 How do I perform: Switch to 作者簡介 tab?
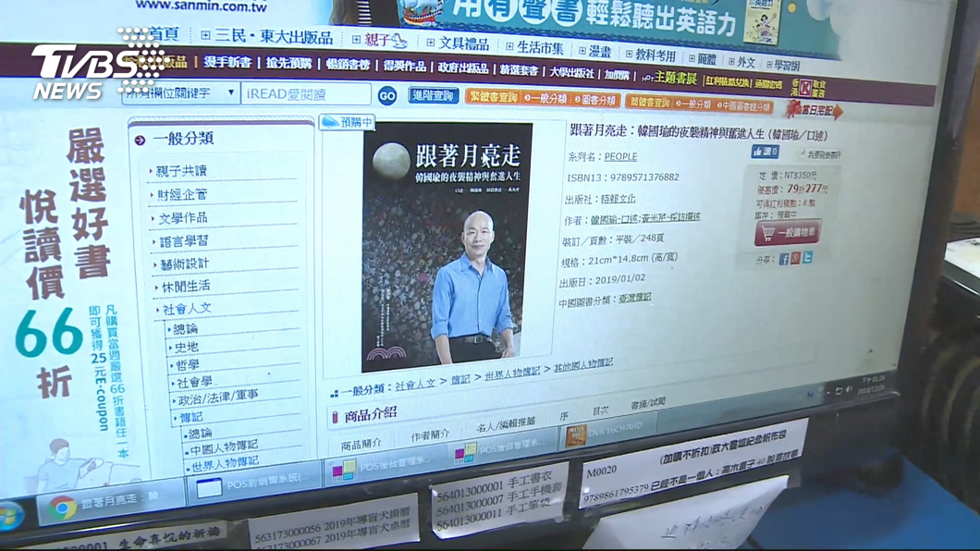[430, 435]
